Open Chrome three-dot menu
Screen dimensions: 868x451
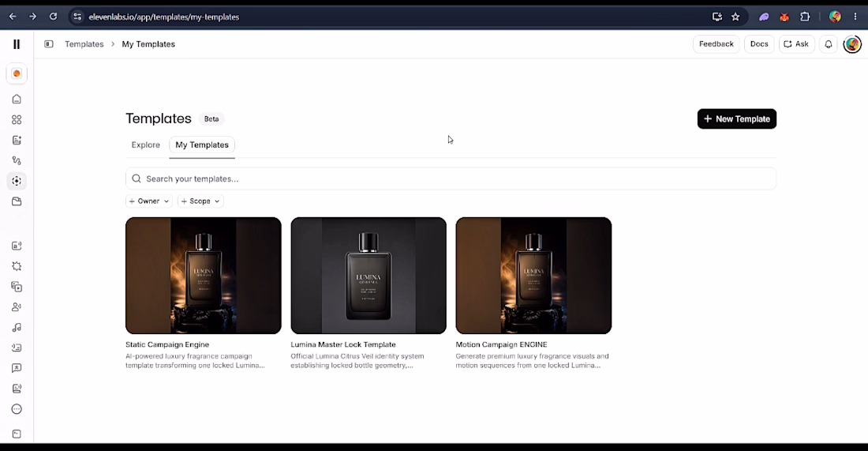point(855,17)
